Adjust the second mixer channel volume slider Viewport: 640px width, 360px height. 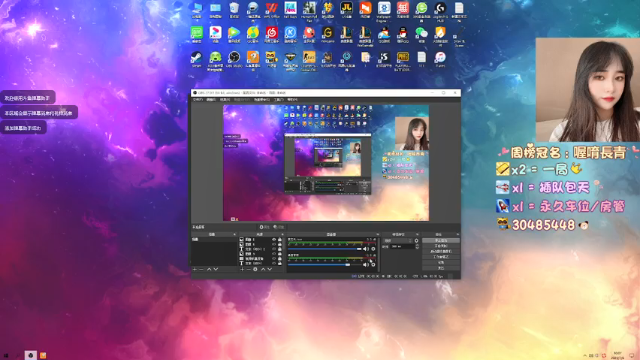click(x=325, y=264)
